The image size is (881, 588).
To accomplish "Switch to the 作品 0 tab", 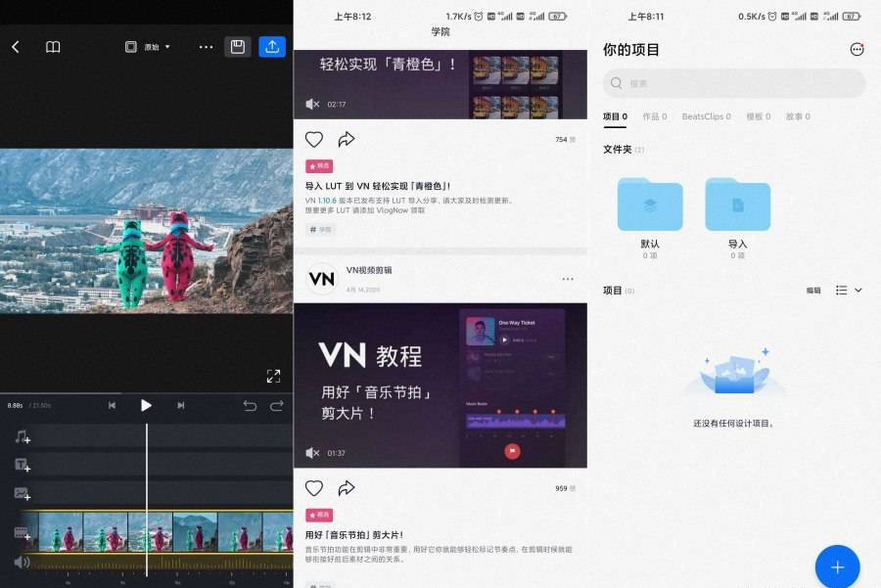I will coord(655,116).
